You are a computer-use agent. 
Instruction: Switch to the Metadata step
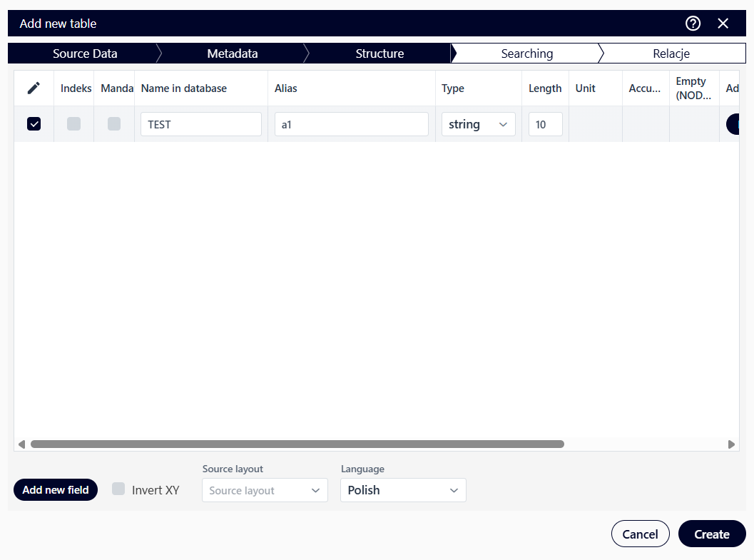click(x=233, y=54)
